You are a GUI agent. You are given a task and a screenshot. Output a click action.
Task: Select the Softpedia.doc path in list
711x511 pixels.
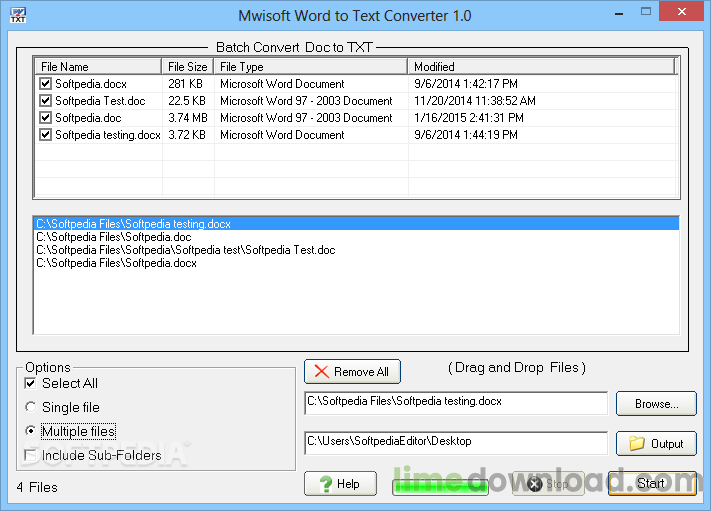click(113, 237)
